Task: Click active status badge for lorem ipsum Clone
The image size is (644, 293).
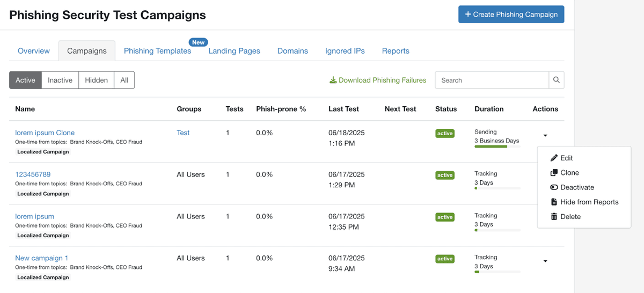Action: point(445,134)
